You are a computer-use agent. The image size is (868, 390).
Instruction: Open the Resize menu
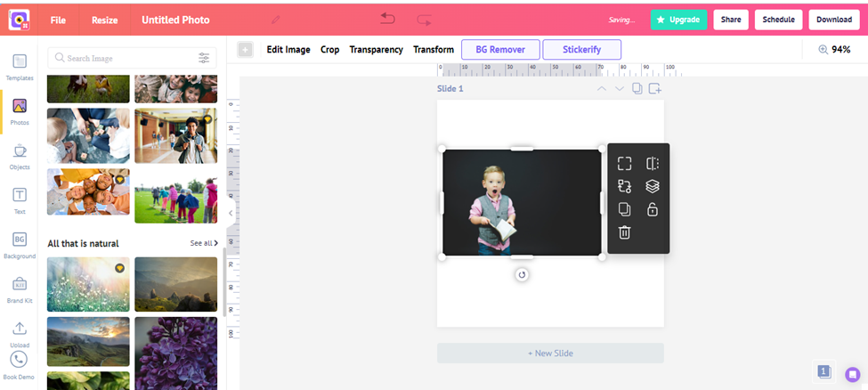105,20
